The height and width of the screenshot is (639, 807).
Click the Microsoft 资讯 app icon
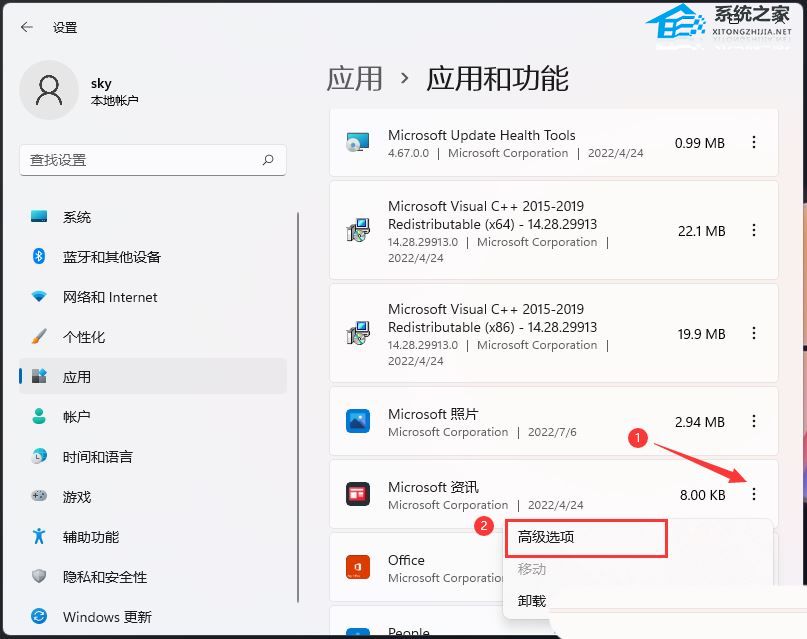[358, 494]
